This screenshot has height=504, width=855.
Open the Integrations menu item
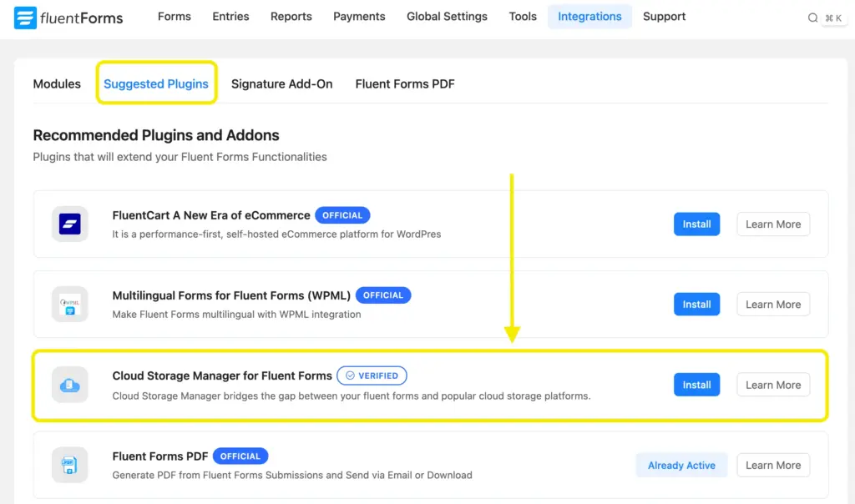[x=589, y=16]
